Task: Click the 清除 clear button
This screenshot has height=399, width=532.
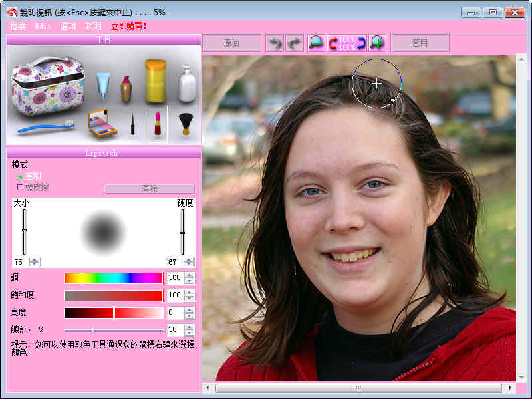Action: [x=149, y=189]
